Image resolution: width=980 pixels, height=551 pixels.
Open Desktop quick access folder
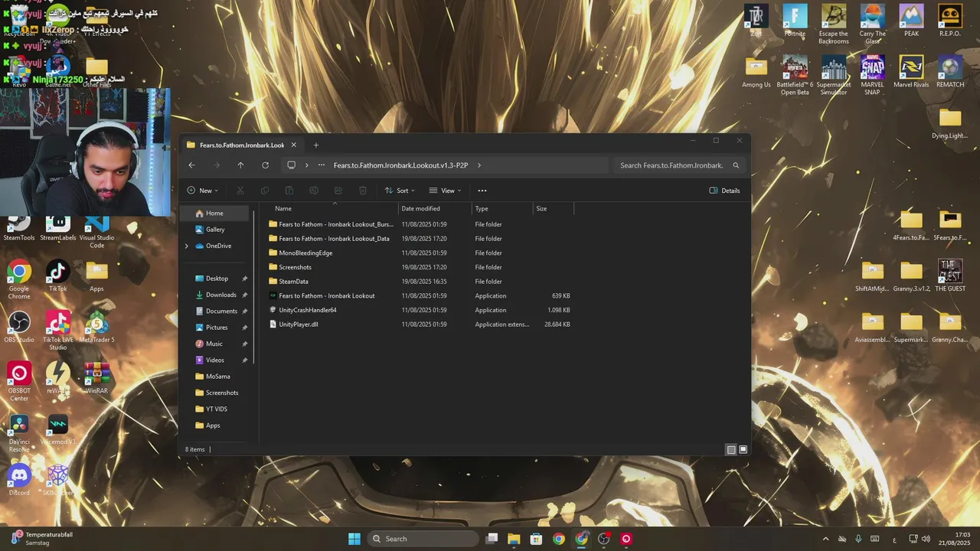pyautogui.click(x=217, y=279)
